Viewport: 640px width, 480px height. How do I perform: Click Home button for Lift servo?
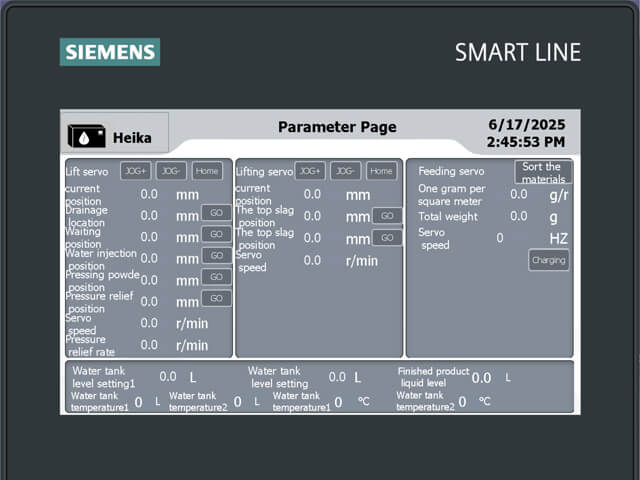point(207,171)
